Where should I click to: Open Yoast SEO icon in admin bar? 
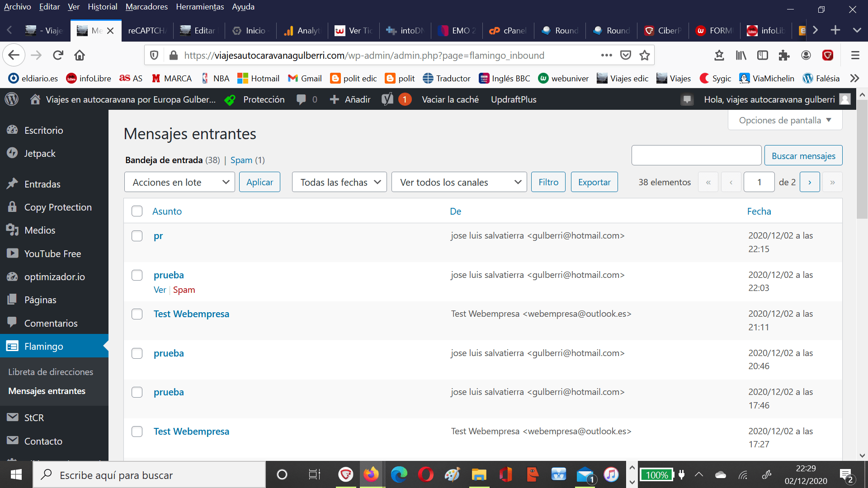click(396, 99)
